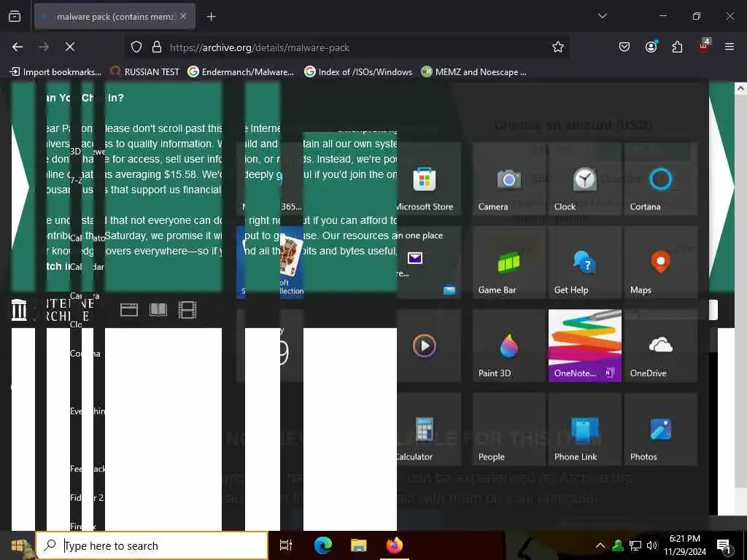Open a new Firefox tab

pos(211,17)
